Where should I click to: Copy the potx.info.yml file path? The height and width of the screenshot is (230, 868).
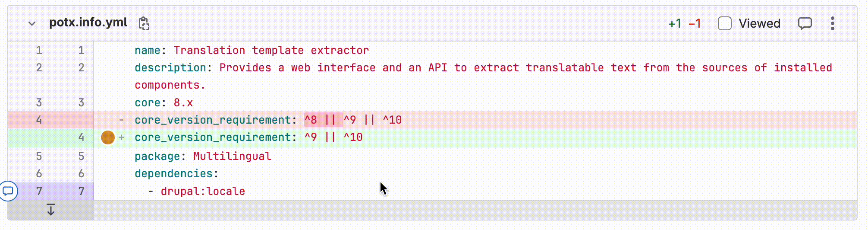[144, 23]
